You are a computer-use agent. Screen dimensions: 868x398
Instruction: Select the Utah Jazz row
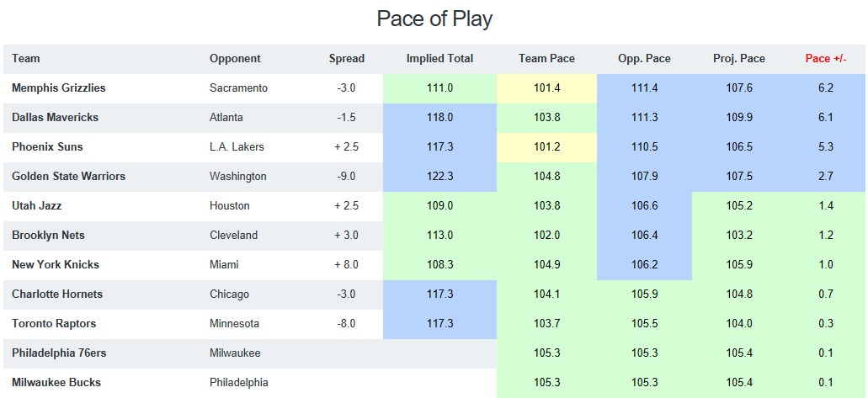point(434,206)
